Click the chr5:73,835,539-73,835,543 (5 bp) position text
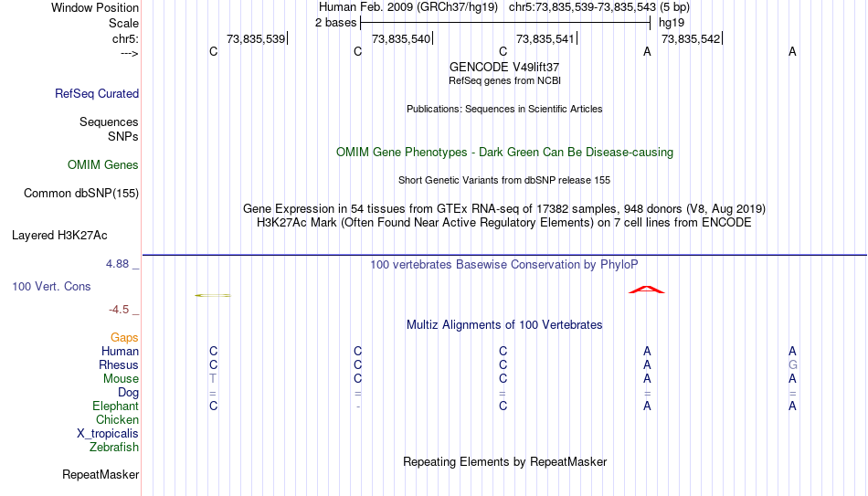 coord(599,7)
